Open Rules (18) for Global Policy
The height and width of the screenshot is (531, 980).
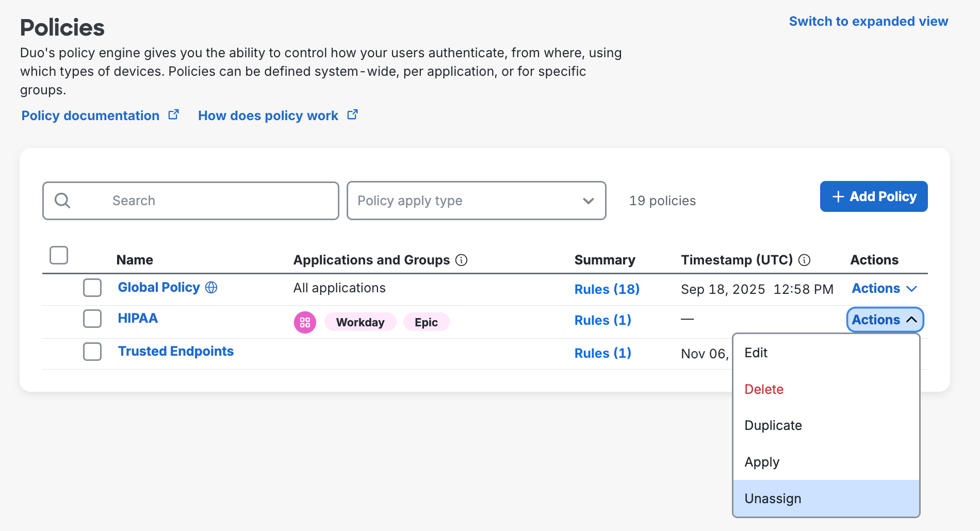(607, 289)
